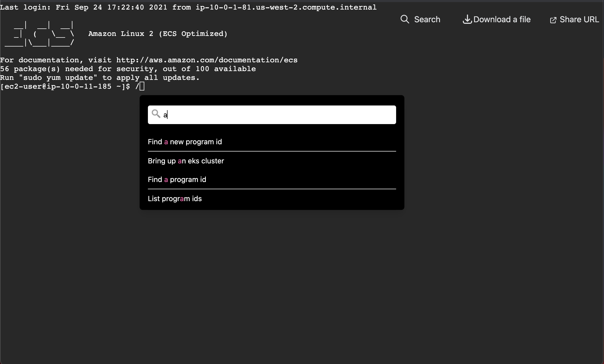604x364 pixels.
Task: Click the AWS ECS documentation URL text
Action: [207, 60]
